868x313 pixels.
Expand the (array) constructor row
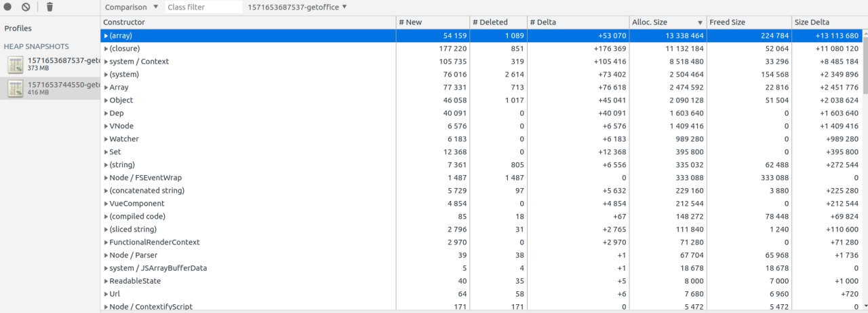(106, 35)
